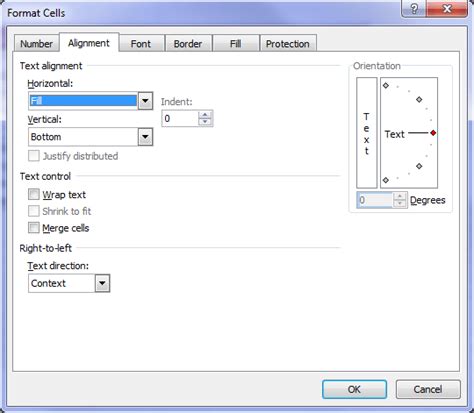Open the Text direction dropdown arrow
The height and width of the screenshot is (413, 474).
(x=102, y=283)
